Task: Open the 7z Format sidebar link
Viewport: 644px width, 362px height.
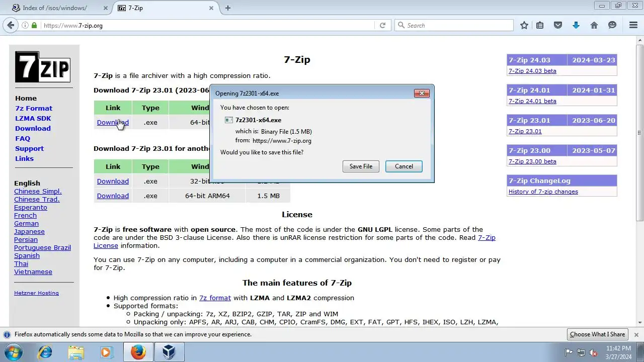Action: [x=34, y=108]
